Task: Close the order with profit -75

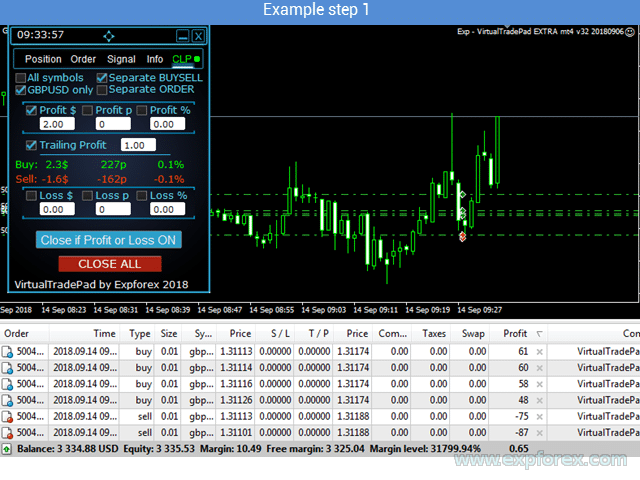Action: pos(539,417)
